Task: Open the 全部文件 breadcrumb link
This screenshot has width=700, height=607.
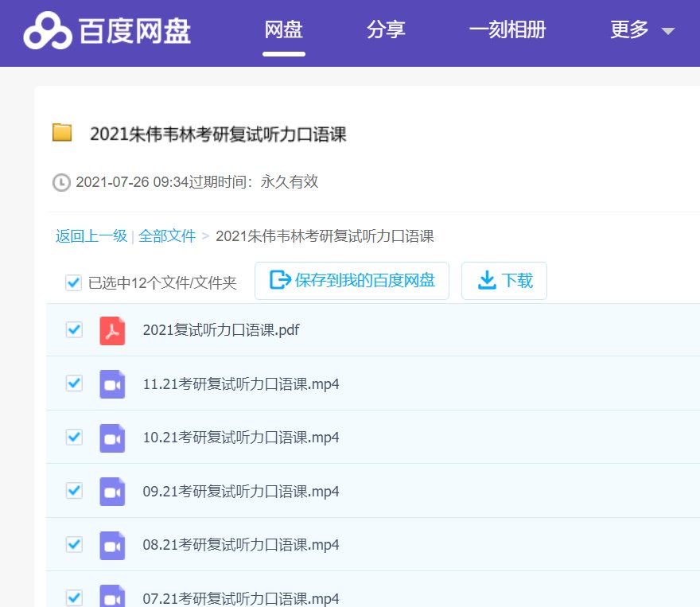Action: (167, 236)
